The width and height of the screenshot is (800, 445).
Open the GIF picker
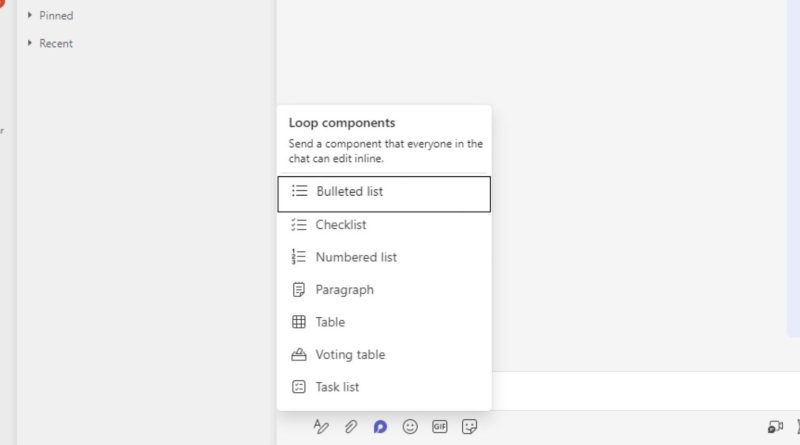439,427
